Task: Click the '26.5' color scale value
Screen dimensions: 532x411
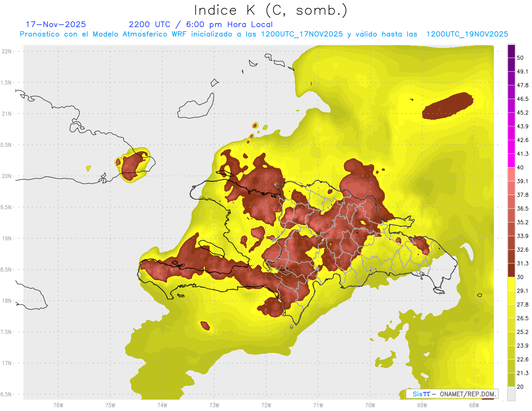Action: click(x=522, y=318)
